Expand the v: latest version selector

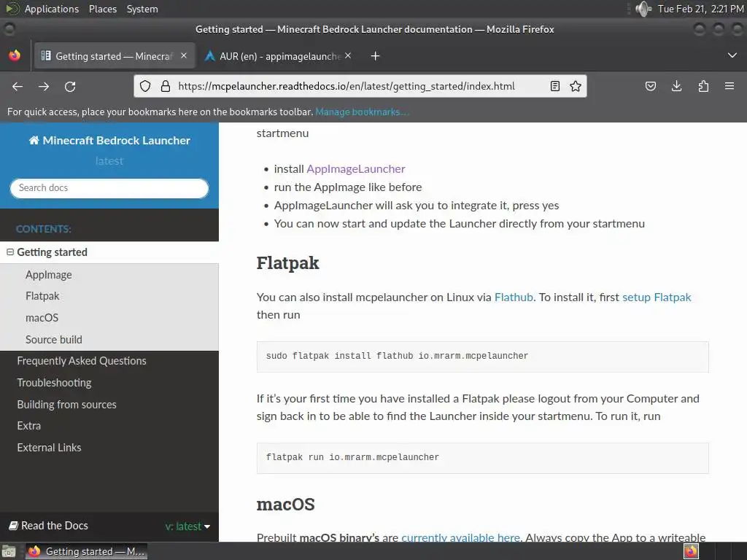187,526
